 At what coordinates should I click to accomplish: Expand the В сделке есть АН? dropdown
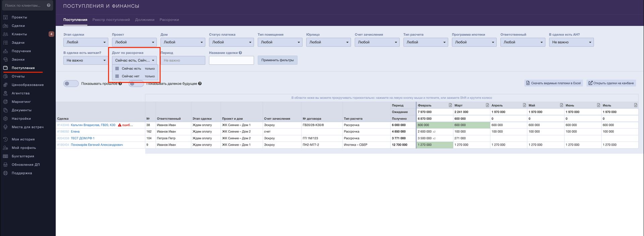[x=571, y=42]
